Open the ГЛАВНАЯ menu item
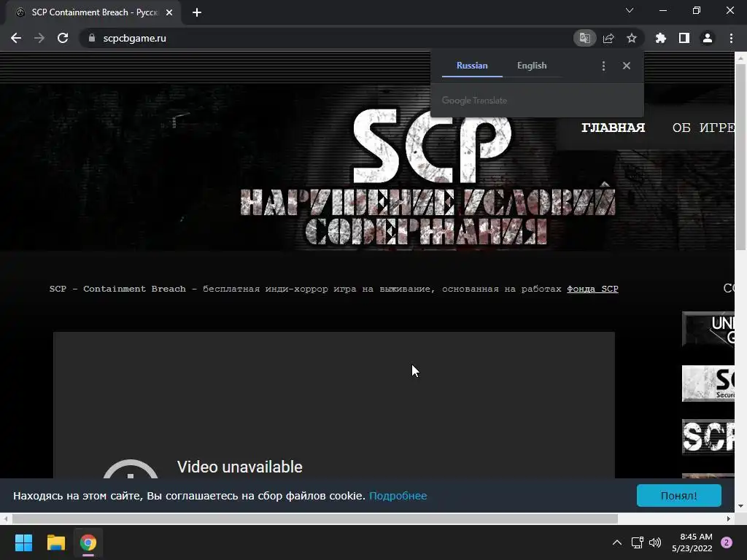This screenshot has width=747, height=560. [x=613, y=128]
